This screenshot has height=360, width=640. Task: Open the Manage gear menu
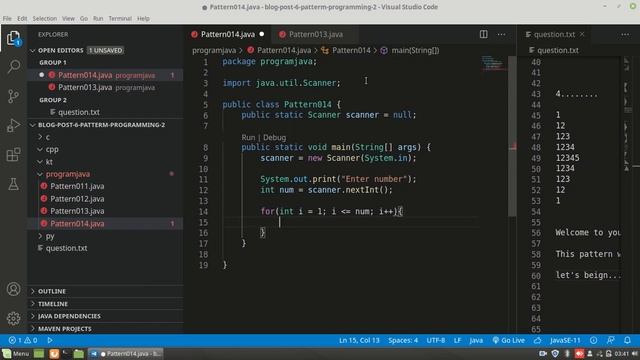13,318
